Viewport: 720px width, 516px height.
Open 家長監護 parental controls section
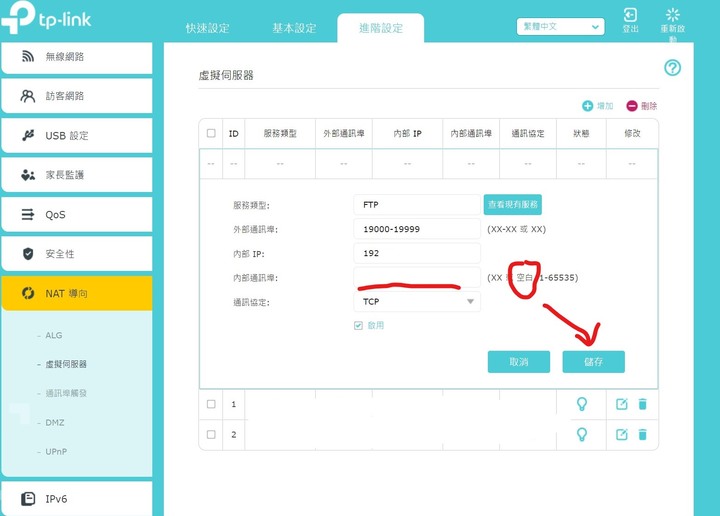(x=77, y=175)
